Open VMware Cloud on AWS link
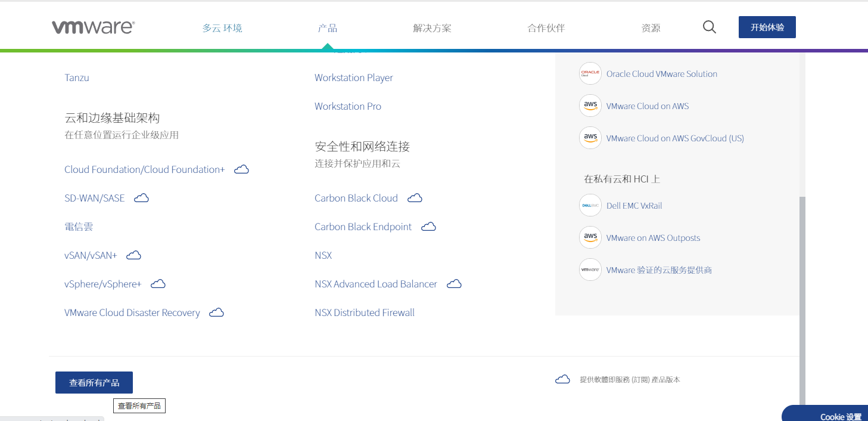Image resolution: width=868 pixels, height=421 pixels. 648,106
